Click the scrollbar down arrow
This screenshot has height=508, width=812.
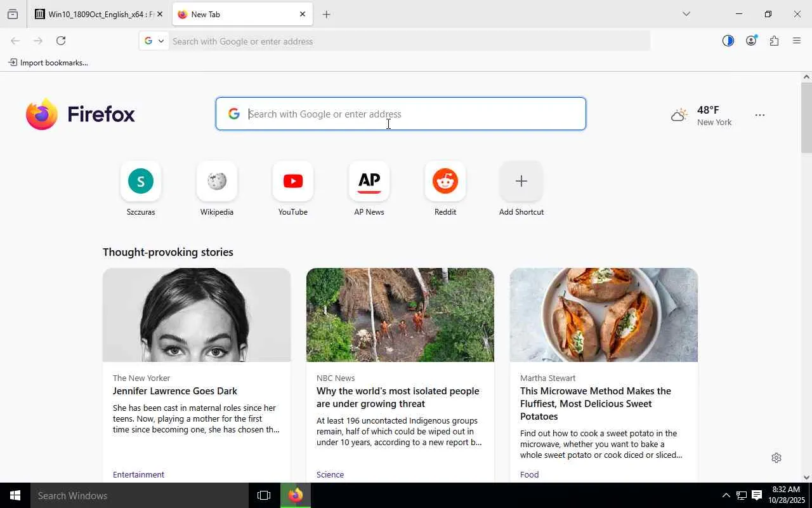[806, 477]
